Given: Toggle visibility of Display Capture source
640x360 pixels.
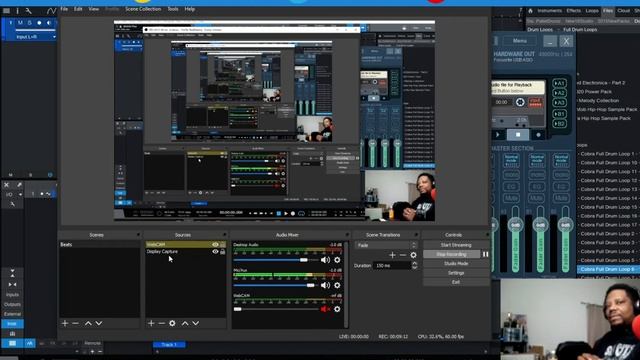Looking at the screenshot, I should pyautogui.click(x=215, y=252).
